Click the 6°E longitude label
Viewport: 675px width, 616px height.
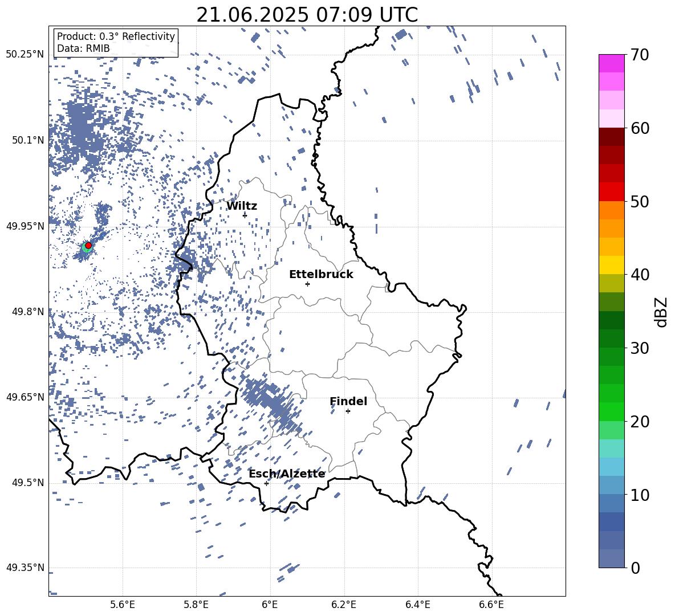pos(270,605)
